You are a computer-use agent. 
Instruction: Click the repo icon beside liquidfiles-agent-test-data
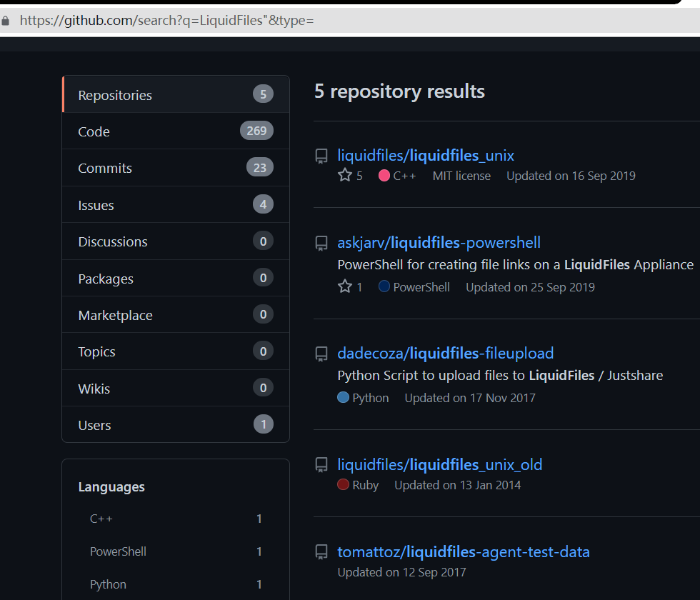[x=321, y=552]
